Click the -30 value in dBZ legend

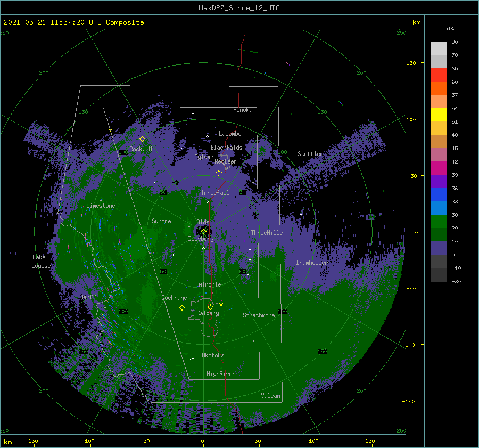[x=456, y=281]
